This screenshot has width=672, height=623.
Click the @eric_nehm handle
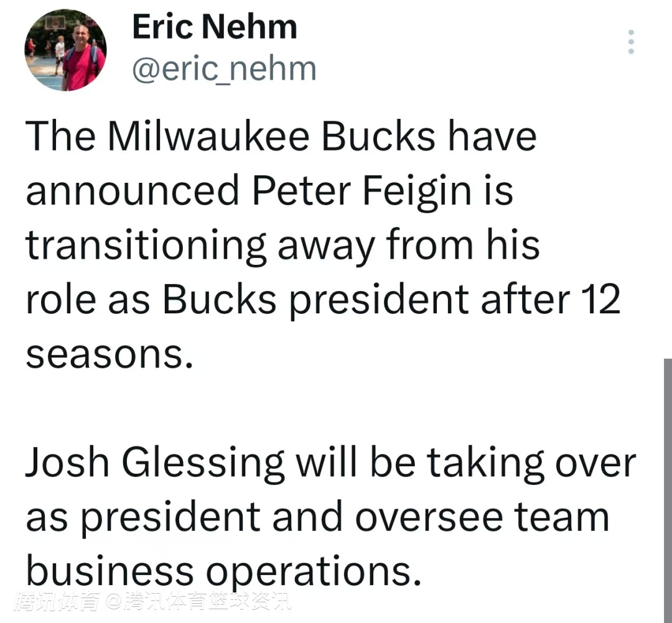[x=224, y=69]
